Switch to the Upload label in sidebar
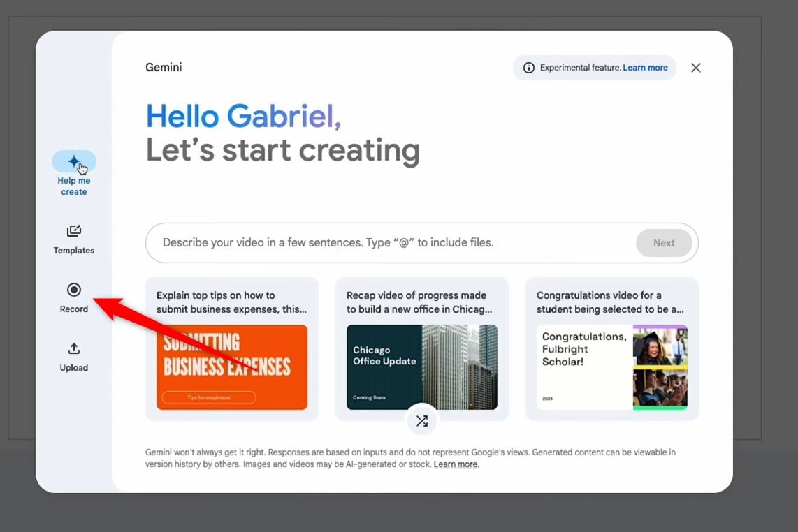The height and width of the screenshot is (532, 798). 74,368
